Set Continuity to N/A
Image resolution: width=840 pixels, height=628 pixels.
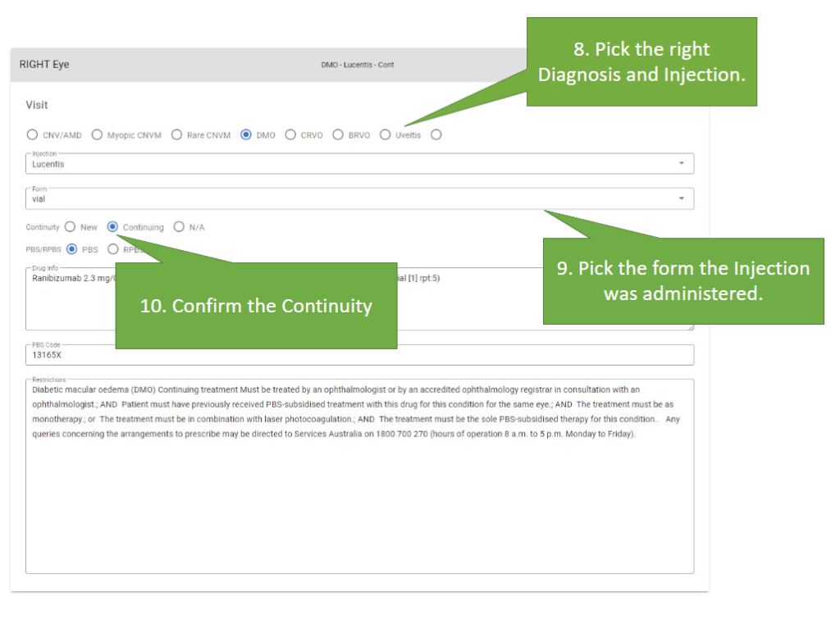click(180, 227)
